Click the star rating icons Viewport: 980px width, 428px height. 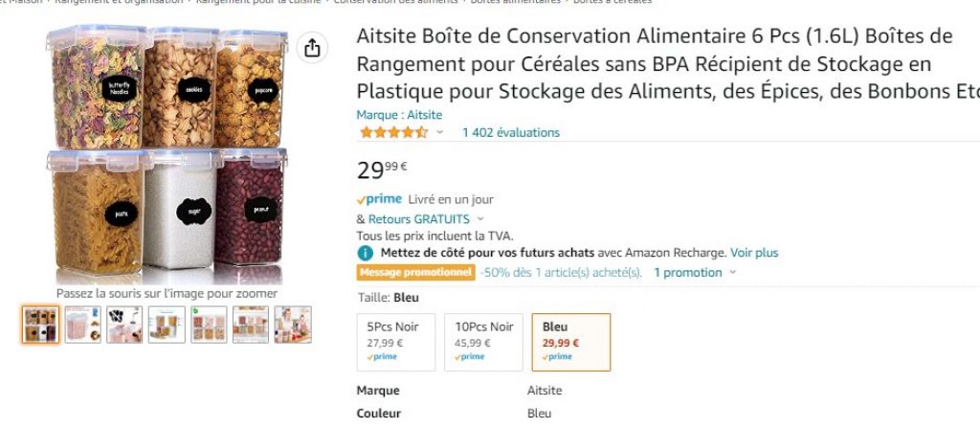(393, 132)
